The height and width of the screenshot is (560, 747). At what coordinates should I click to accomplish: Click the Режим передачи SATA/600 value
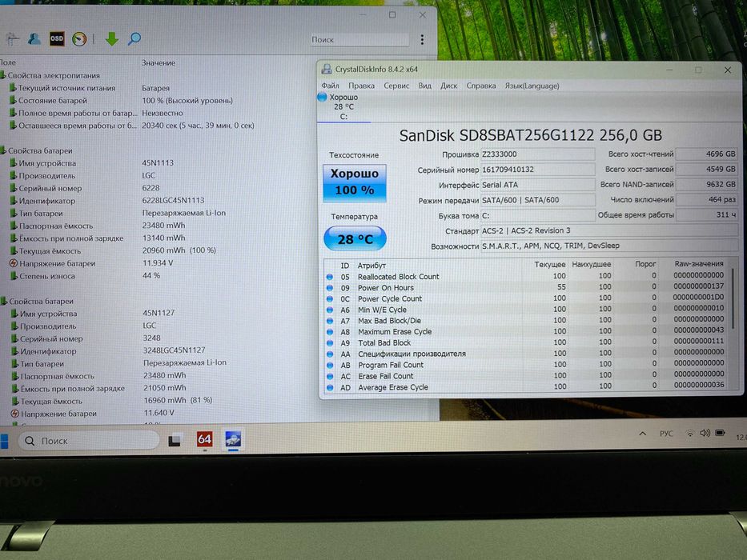tap(537, 200)
